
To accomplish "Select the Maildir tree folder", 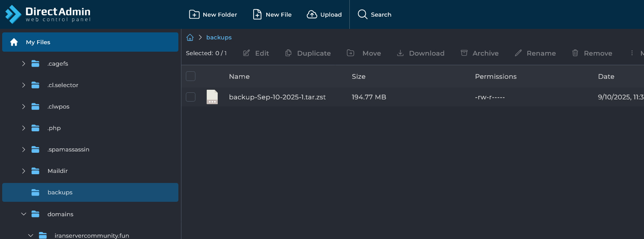I will [58, 171].
